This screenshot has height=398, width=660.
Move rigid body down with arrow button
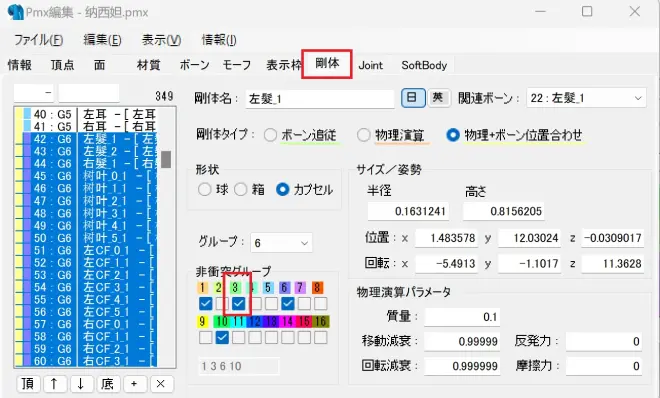80,384
